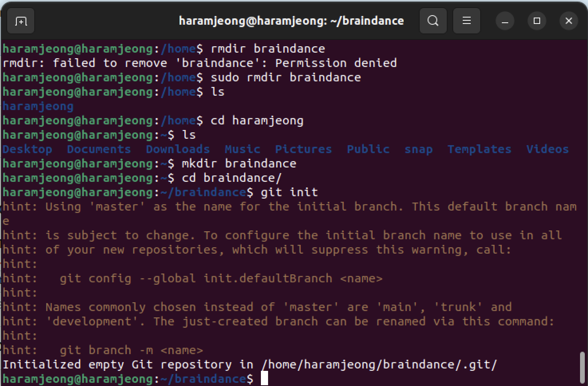This screenshot has height=386, width=588.
Task: Close the terminal window
Action: pyautogui.click(x=568, y=21)
